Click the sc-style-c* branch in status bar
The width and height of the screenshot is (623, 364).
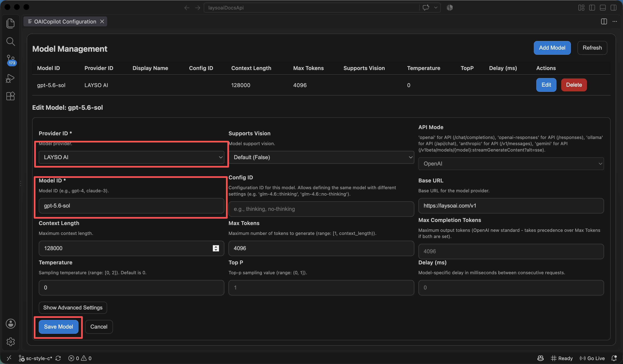click(36, 358)
